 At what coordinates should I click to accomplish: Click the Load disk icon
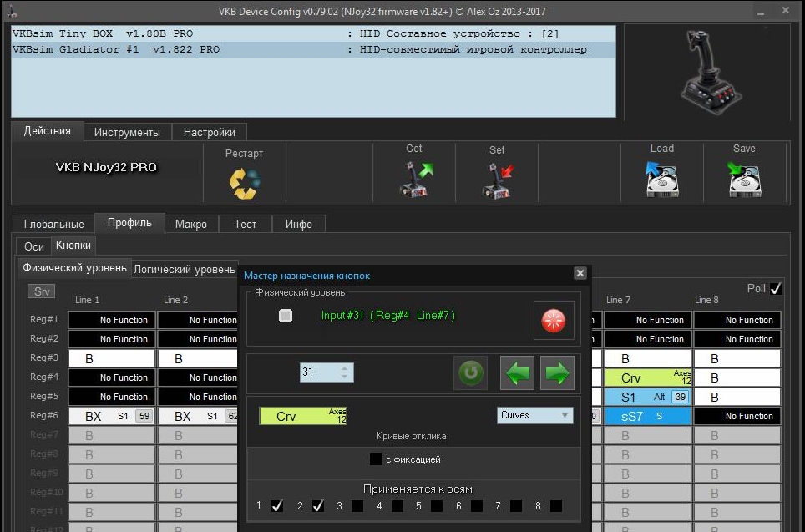tap(662, 180)
